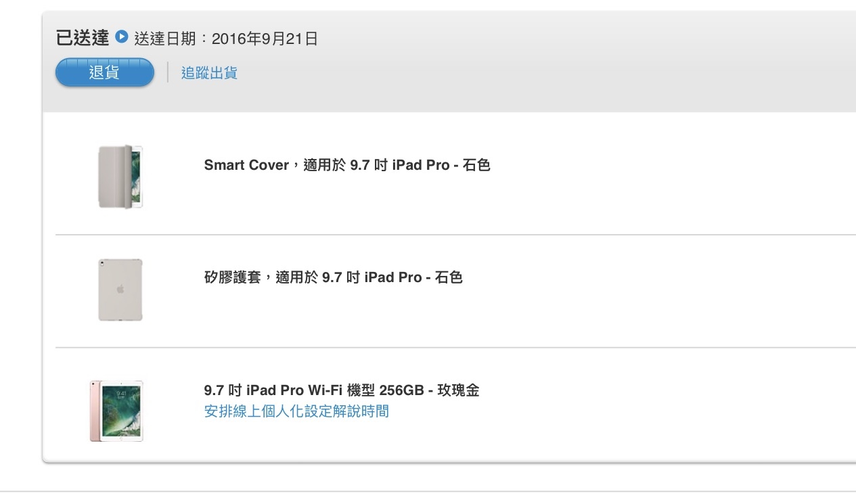This screenshot has height=504, width=856.
Task: Click the Apple logo on silicone case image
Action: (x=120, y=289)
